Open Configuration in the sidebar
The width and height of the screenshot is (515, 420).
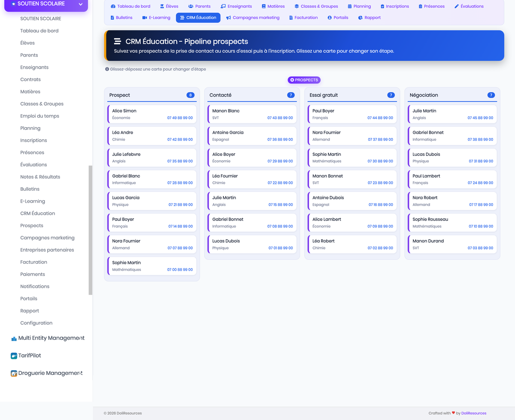pyautogui.click(x=36, y=323)
